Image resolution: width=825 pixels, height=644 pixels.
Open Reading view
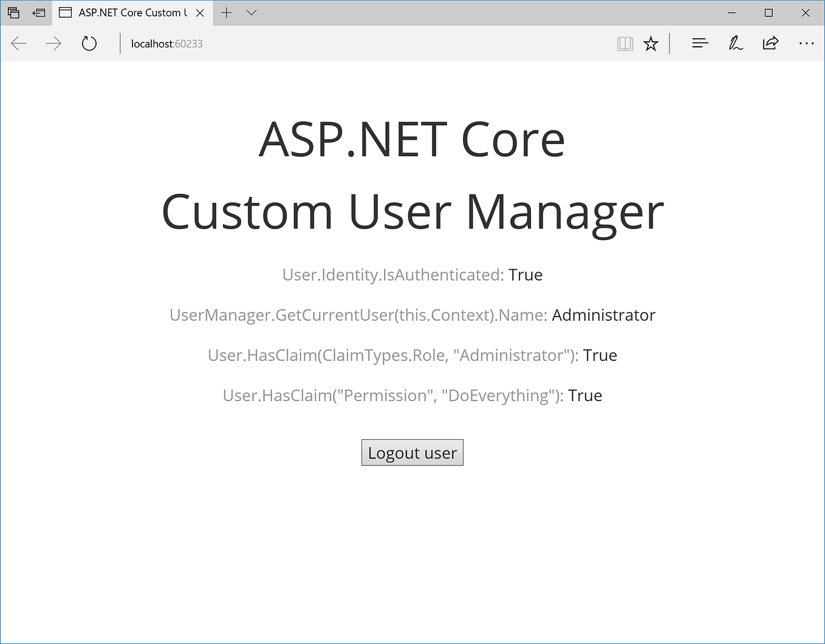pos(625,43)
